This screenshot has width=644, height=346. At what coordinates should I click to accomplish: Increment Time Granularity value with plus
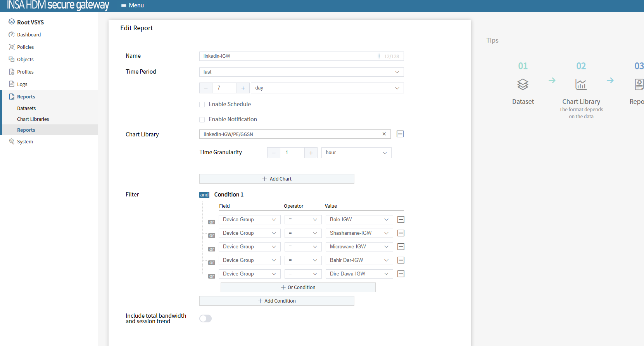point(311,153)
